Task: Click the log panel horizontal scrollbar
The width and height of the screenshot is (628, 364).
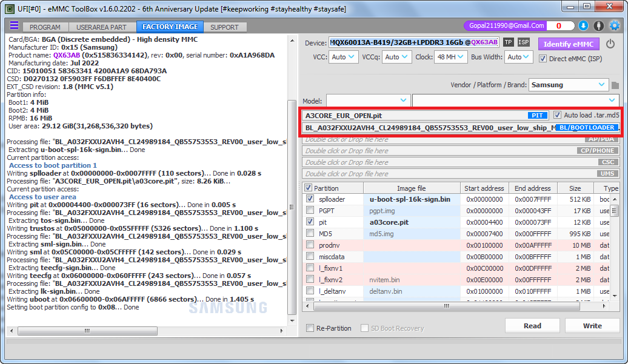Action: (87, 331)
